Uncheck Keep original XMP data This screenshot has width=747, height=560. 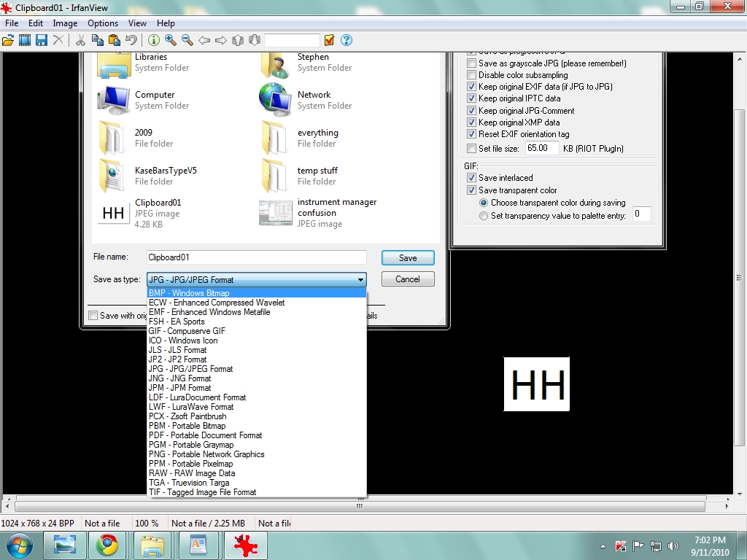point(472,122)
